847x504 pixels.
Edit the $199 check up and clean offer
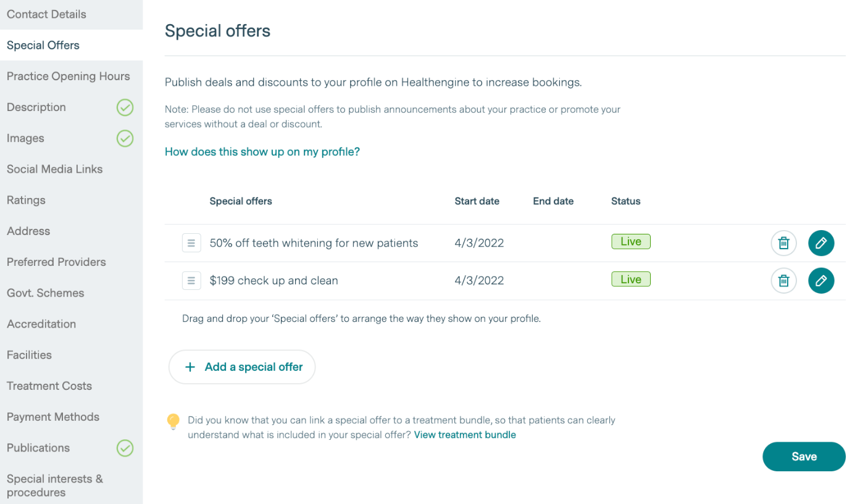(821, 281)
